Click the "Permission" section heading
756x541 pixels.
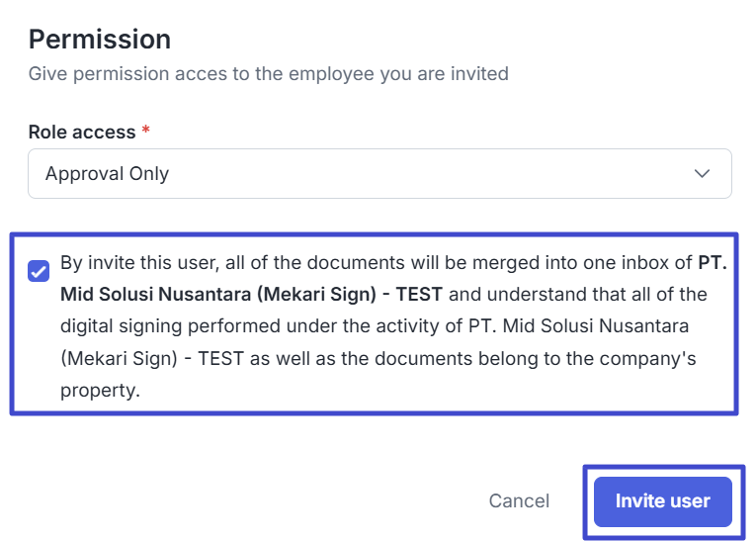click(99, 40)
